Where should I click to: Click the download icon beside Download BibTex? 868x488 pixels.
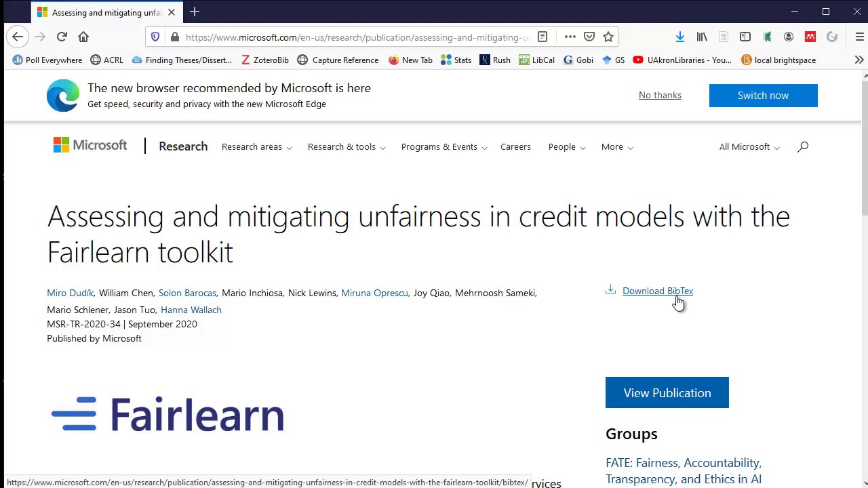pos(610,290)
